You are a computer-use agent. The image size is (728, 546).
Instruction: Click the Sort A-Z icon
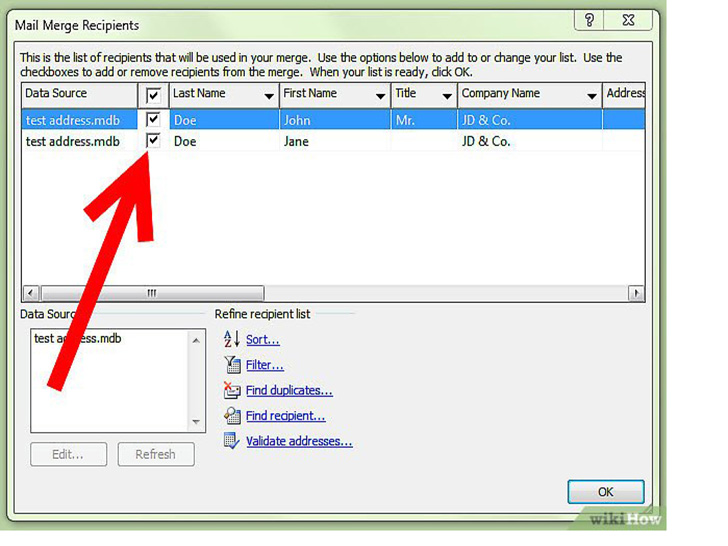tap(231, 339)
